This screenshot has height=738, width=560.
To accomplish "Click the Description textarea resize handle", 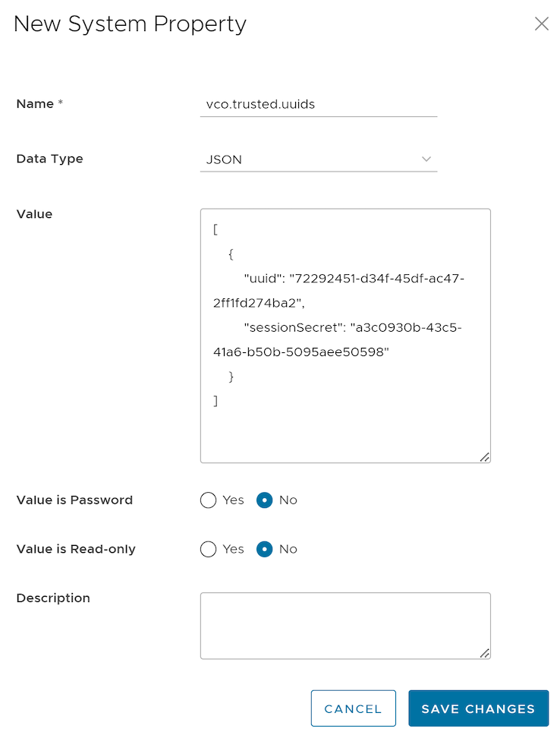I will (485, 651).
